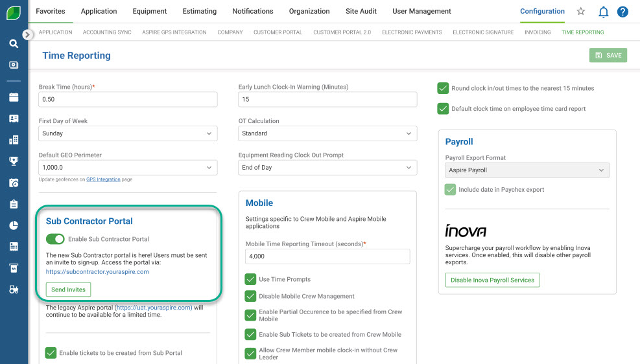Open the receipt/invoice icon in sidebar
This screenshot has width=640, height=364.
tap(14, 247)
